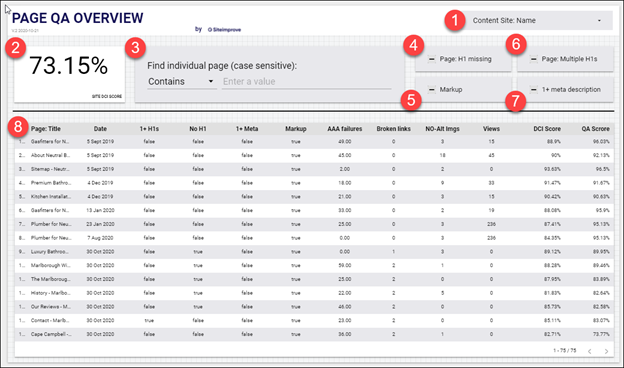This screenshot has width=624, height=368.
Task: Sort by Page: Title column header
Action: tap(46, 129)
